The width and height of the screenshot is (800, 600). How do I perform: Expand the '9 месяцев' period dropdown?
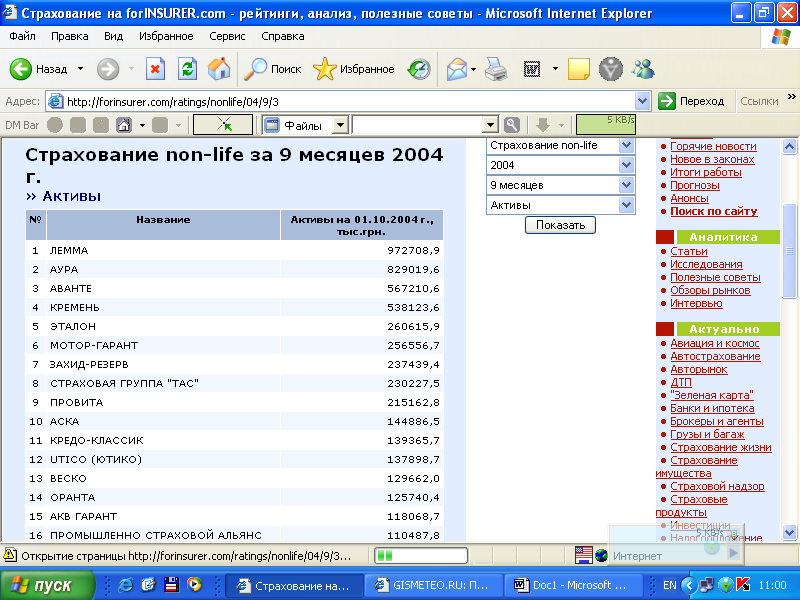[627, 185]
